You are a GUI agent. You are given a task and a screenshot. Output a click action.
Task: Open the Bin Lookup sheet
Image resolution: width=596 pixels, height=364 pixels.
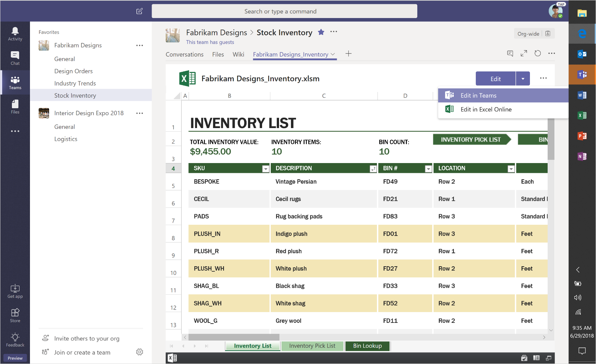coord(367,346)
